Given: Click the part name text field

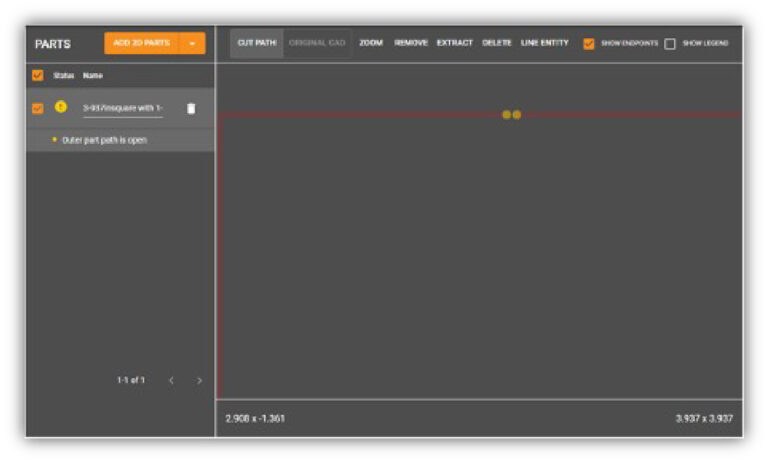Looking at the screenshot, I should (122, 108).
